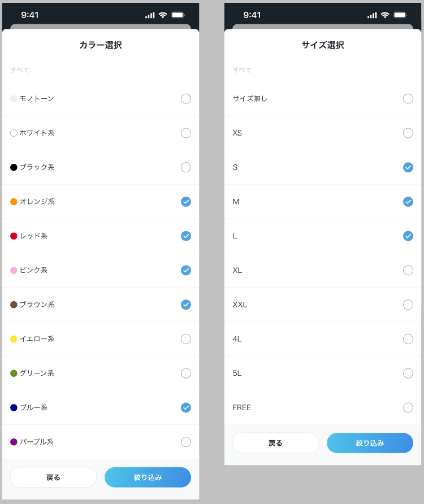Tap the signal bars icon in the color panel status bar

click(x=150, y=15)
